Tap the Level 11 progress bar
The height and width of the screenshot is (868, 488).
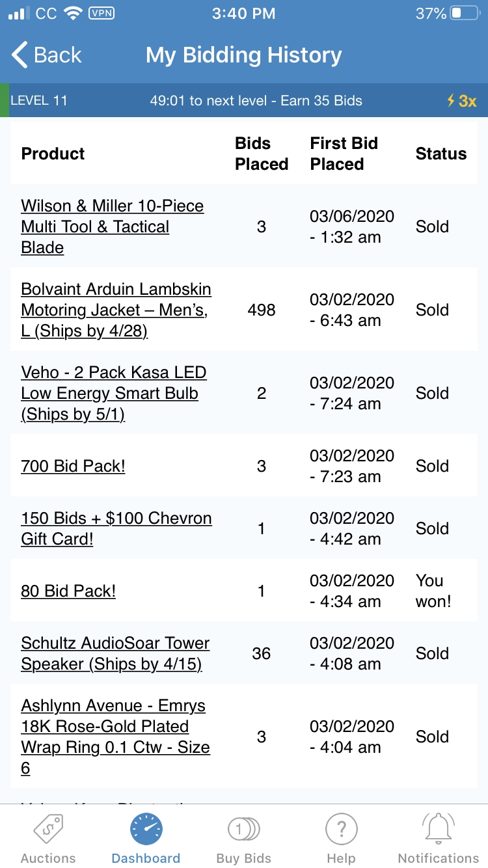coord(244,101)
